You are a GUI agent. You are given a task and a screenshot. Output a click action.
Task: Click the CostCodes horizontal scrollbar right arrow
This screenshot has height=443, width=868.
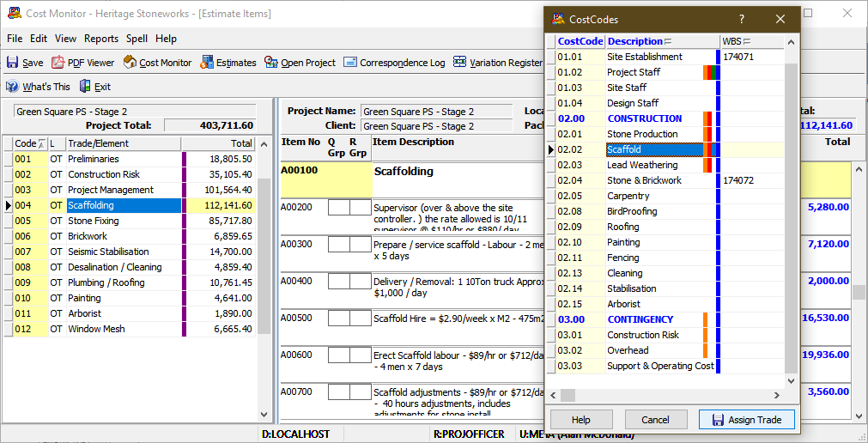777,396
